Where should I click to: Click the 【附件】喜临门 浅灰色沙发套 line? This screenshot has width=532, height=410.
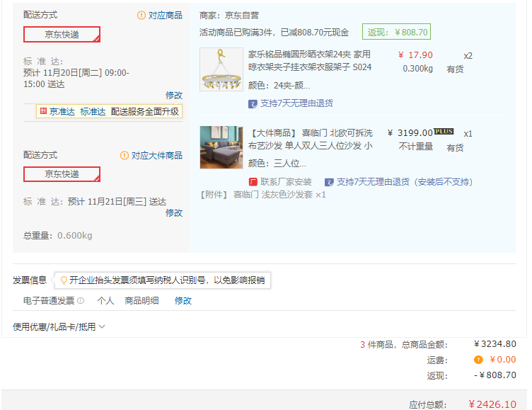click(262, 195)
